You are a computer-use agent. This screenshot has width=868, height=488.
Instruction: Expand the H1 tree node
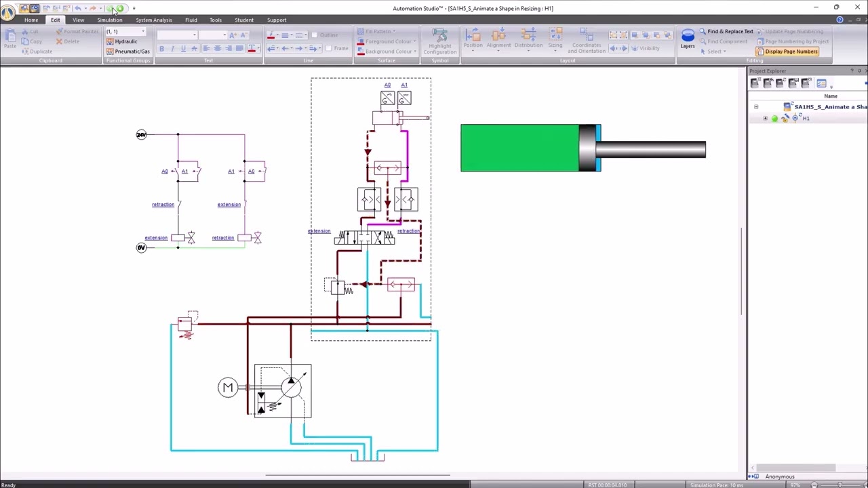766,119
